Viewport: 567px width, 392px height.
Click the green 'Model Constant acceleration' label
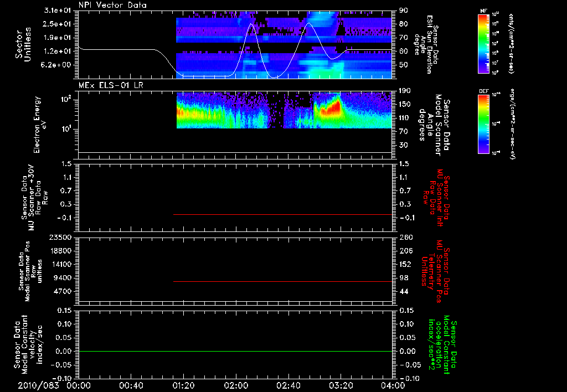click(443, 344)
